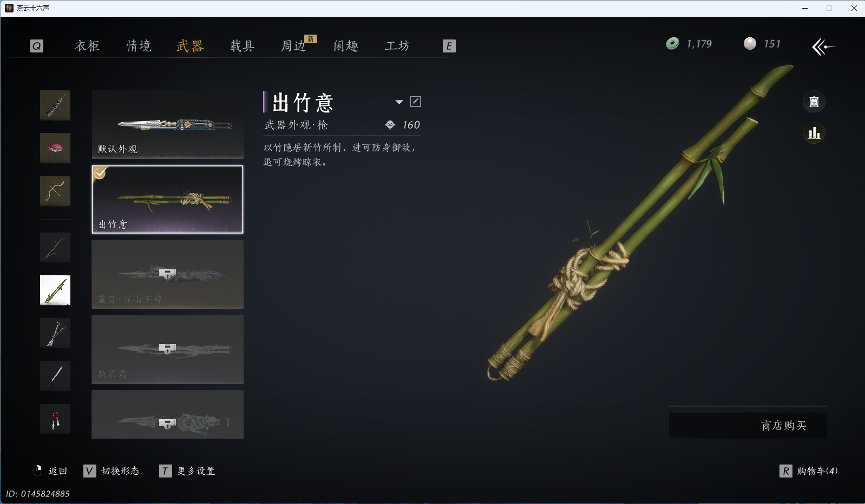Open the wardrobe preview icon at right
The width and height of the screenshot is (865, 504).
(x=814, y=102)
